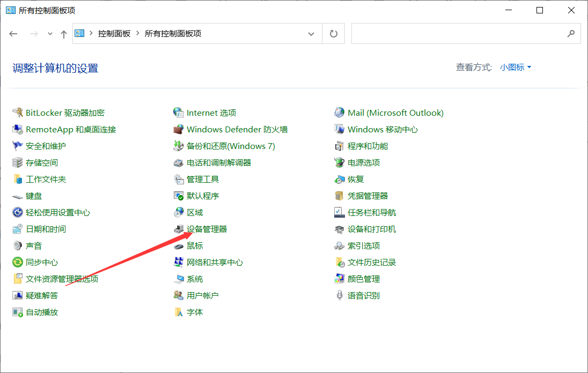This screenshot has width=588, height=373.
Task: Click the 自动播放 icon
Action: click(x=17, y=312)
